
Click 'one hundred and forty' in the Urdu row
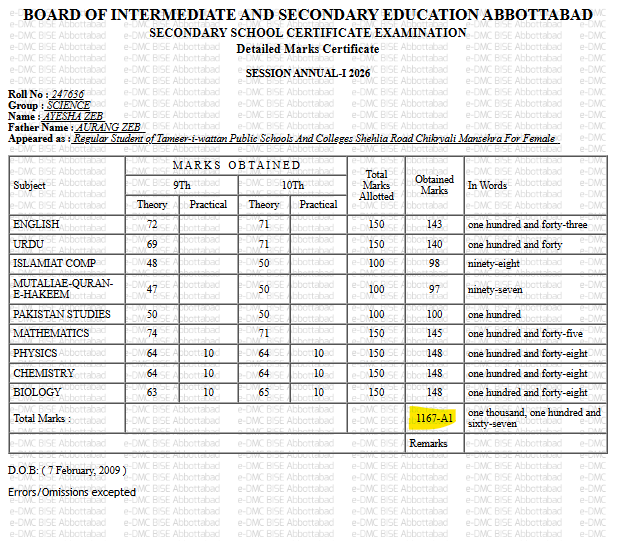(x=515, y=245)
